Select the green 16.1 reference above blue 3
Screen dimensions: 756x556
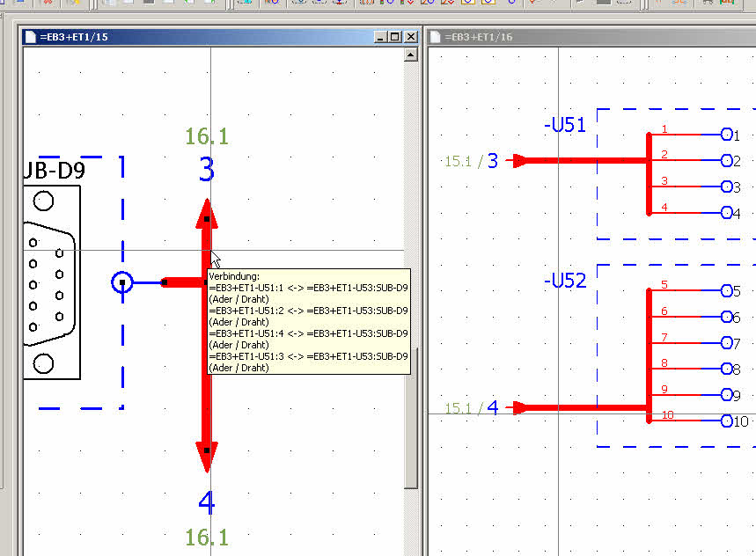[x=207, y=136]
